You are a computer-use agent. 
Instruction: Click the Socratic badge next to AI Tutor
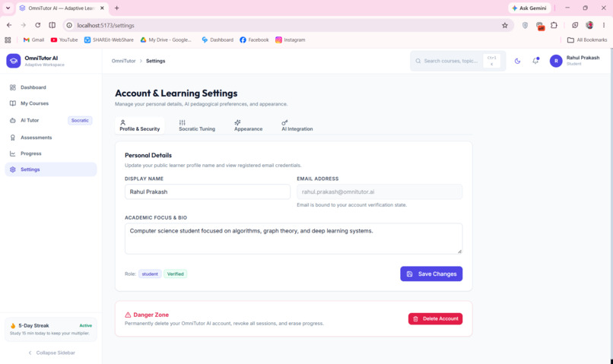80,120
